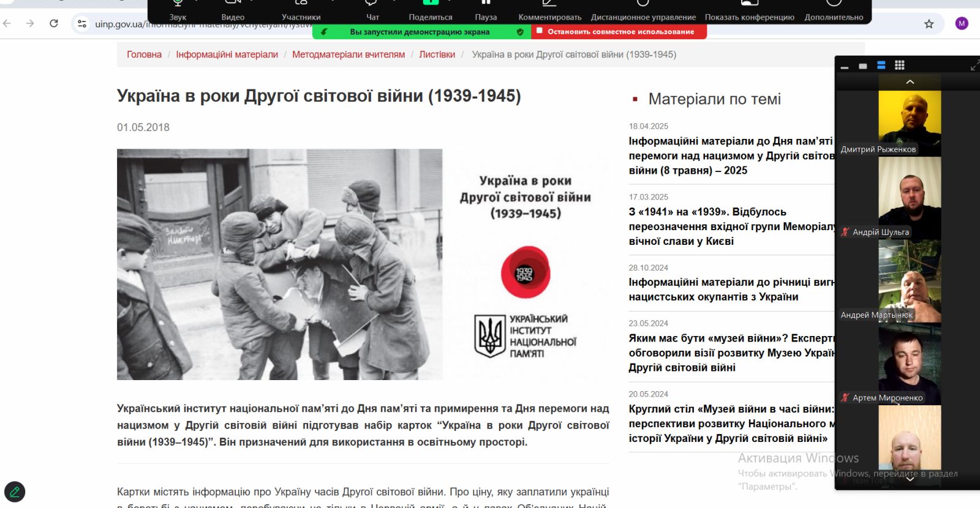Image resolution: width=980 pixels, height=508 pixels.
Task: Select Андрей Мартынюк video tile
Action: point(910,280)
